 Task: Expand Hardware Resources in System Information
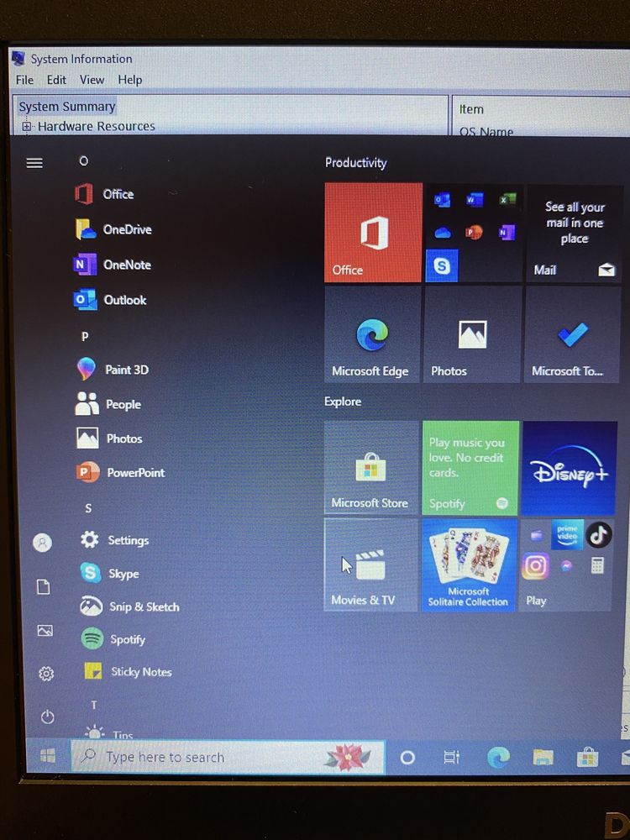point(26,127)
